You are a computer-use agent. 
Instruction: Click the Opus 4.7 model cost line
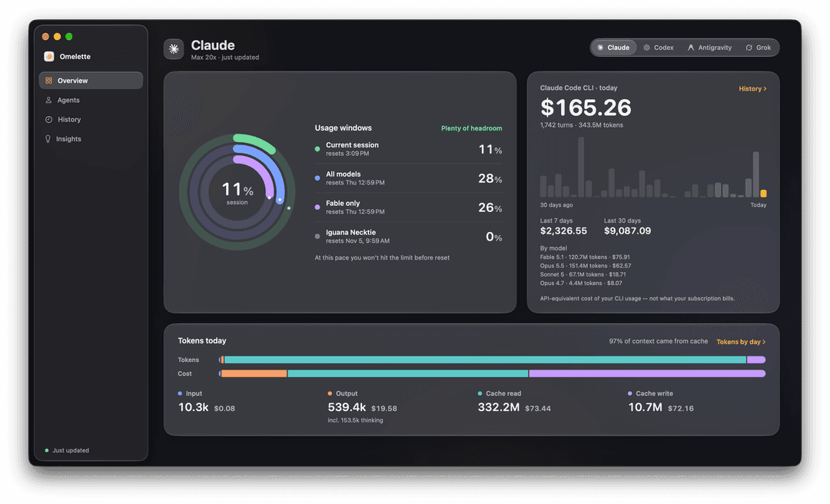click(x=581, y=283)
